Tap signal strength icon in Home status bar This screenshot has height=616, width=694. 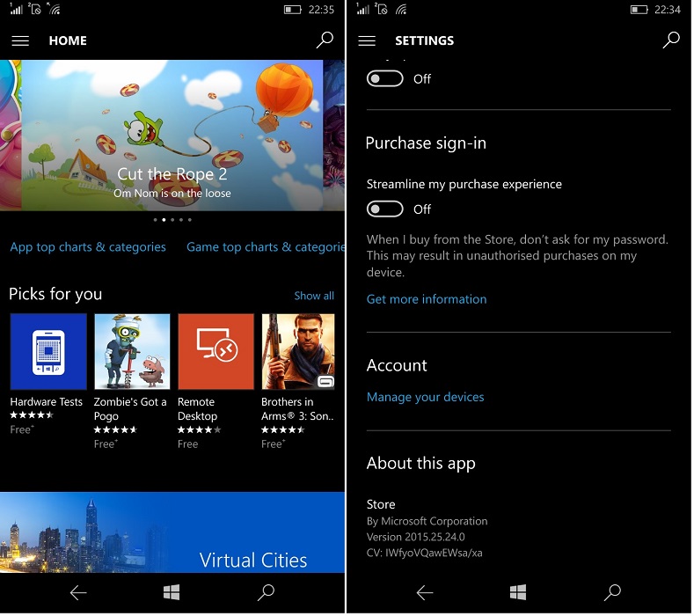point(16,10)
